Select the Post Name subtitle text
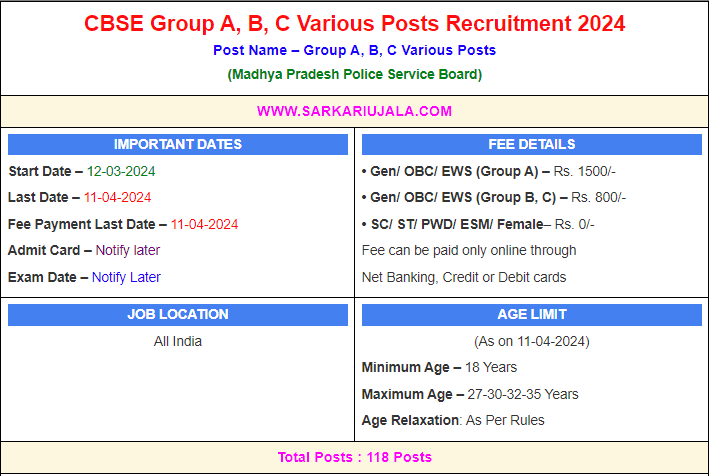Viewport: 709px width, 476px height. point(354,50)
